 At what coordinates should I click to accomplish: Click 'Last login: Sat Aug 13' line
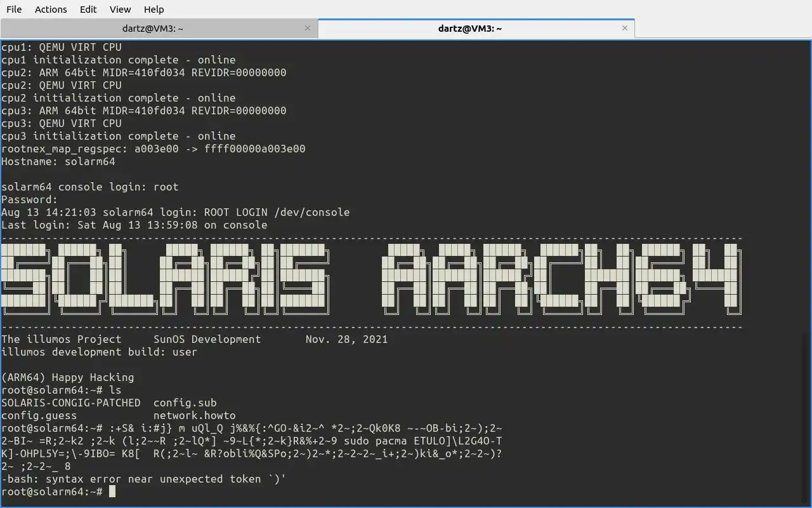click(x=134, y=225)
